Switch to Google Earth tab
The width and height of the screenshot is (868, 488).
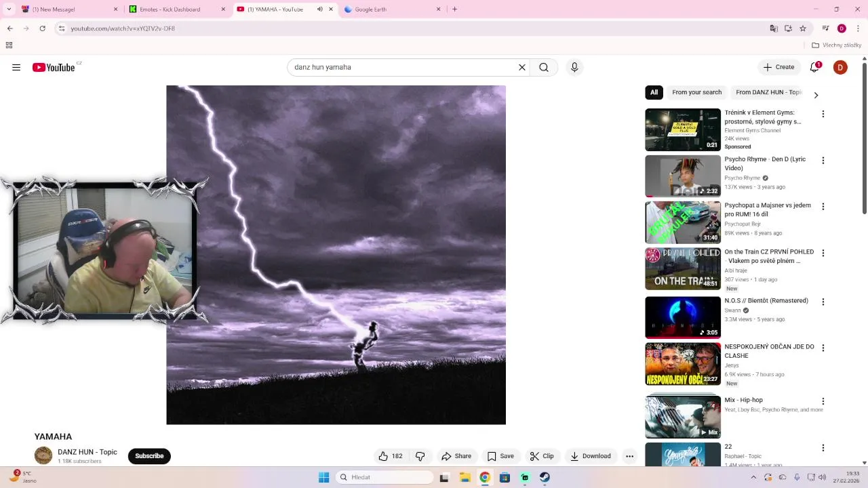point(393,9)
